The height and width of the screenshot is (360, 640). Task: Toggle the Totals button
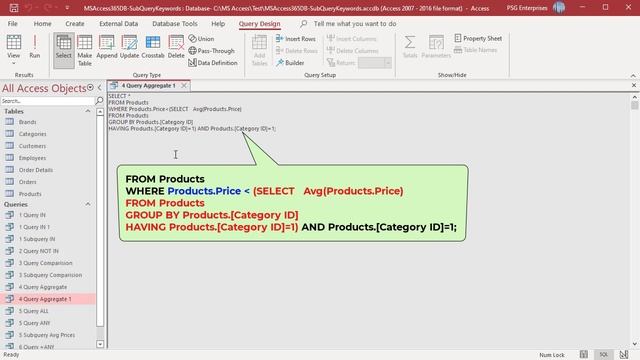410,46
